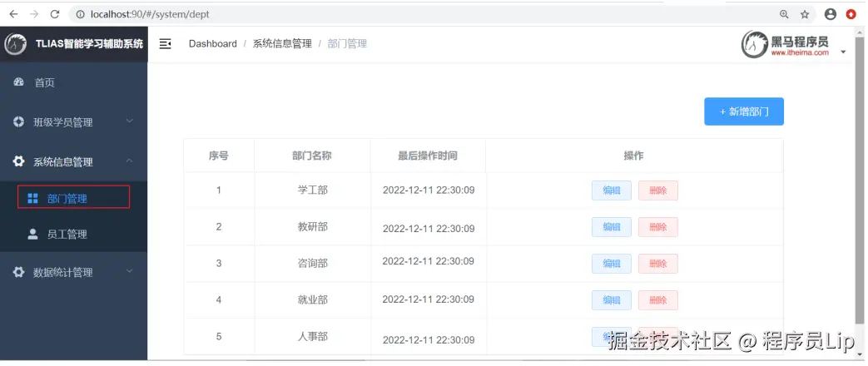The image size is (868, 366).
Task: Delete the 咨询部 department
Action: tap(657, 264)
